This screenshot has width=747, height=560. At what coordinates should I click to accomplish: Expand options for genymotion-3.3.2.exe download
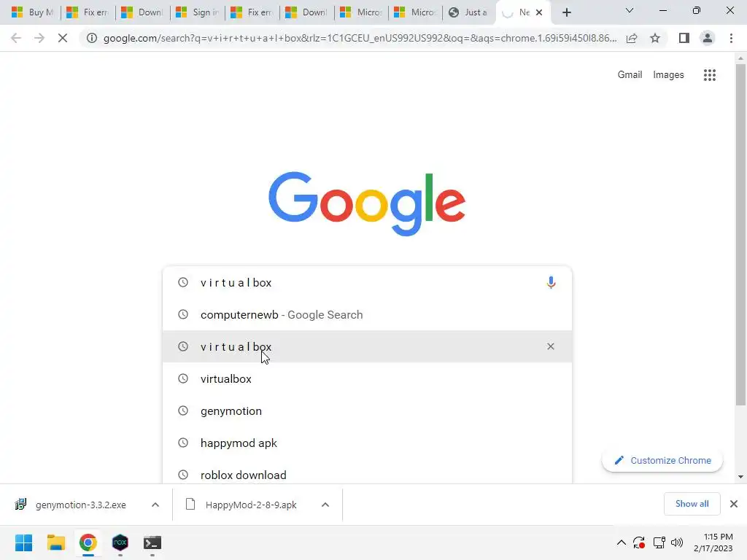pos(155,505)
